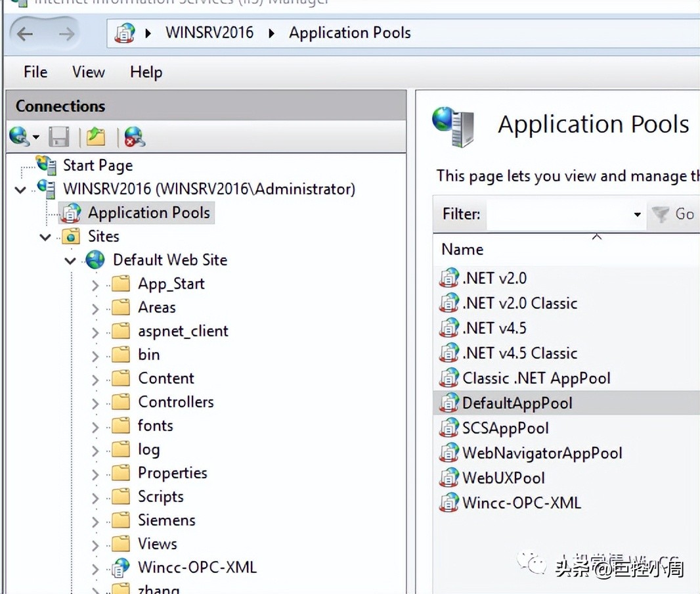This screenshot has width=700, height=594.
Task: Click the Go filter button
Action: point(674,214)
